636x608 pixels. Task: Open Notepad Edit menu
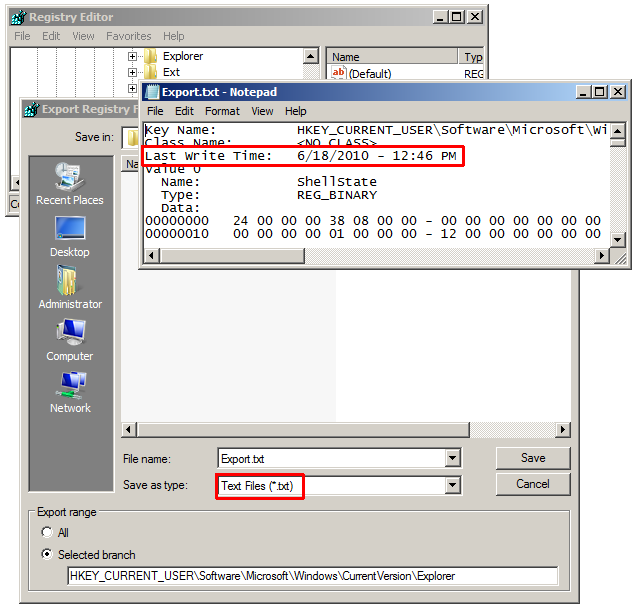(184, 111)
